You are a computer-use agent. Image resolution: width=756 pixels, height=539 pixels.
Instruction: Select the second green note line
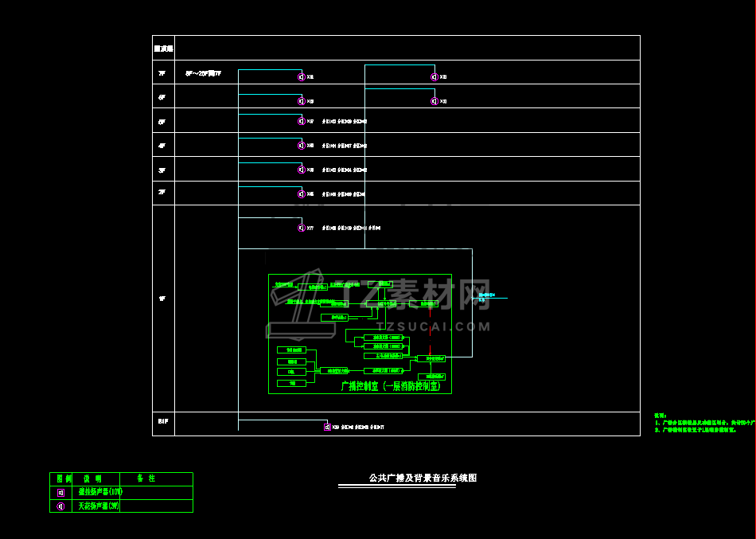[696, 429]
